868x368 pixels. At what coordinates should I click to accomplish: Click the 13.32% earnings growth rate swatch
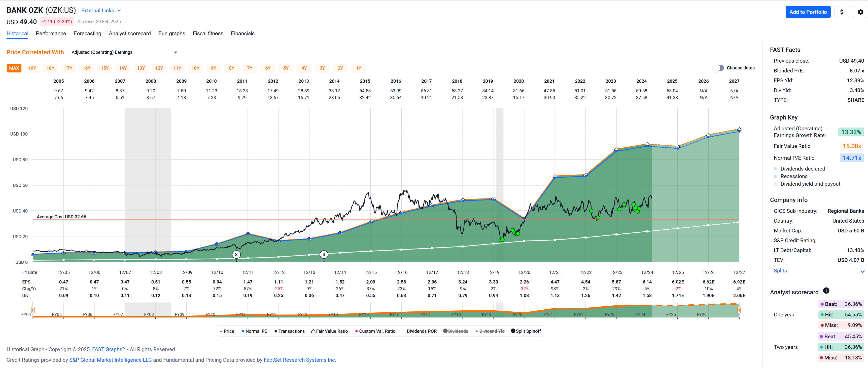pos(851,132)
